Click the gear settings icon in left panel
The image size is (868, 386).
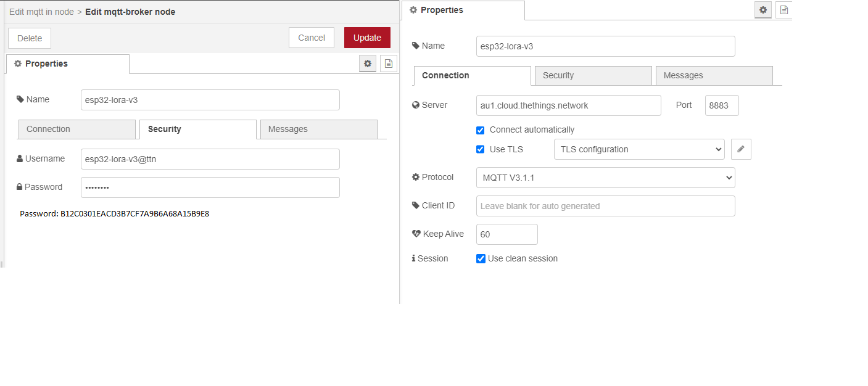[368, 64]
